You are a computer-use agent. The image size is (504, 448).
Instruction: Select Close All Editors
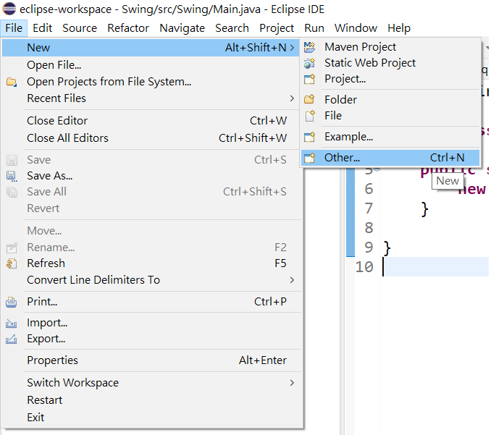[x=151, y=138]
